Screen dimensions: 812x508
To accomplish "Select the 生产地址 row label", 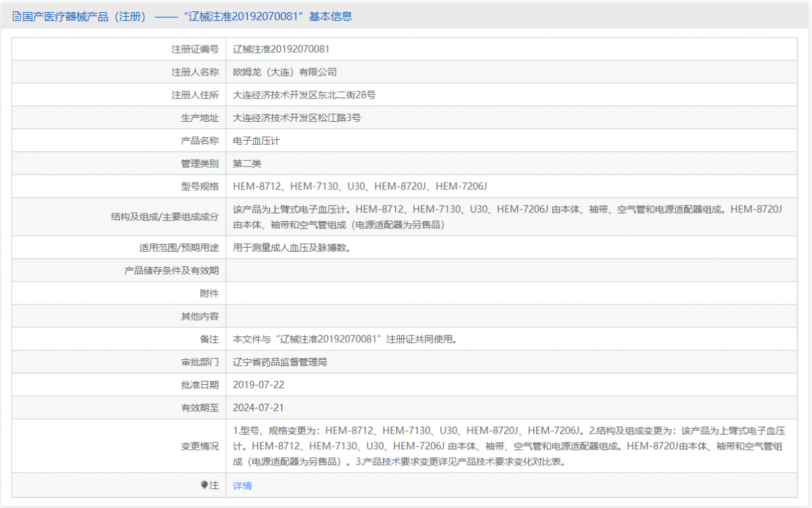I will click(196, 118).
